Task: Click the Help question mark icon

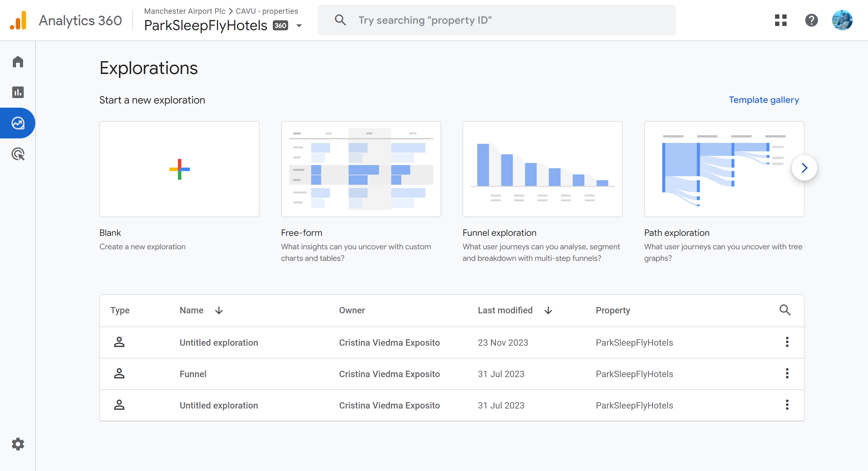Action: coord(811,20)
